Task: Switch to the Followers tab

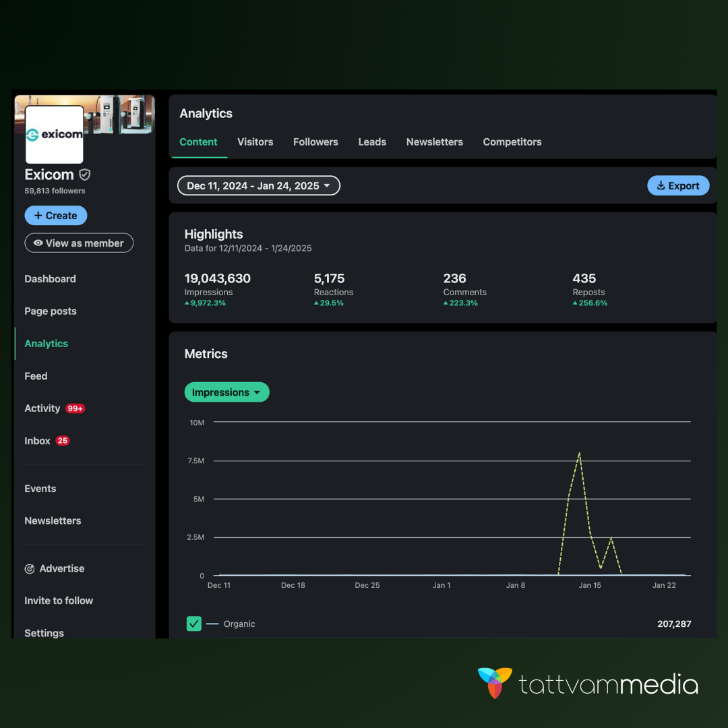Action: (x=315, y=142)
